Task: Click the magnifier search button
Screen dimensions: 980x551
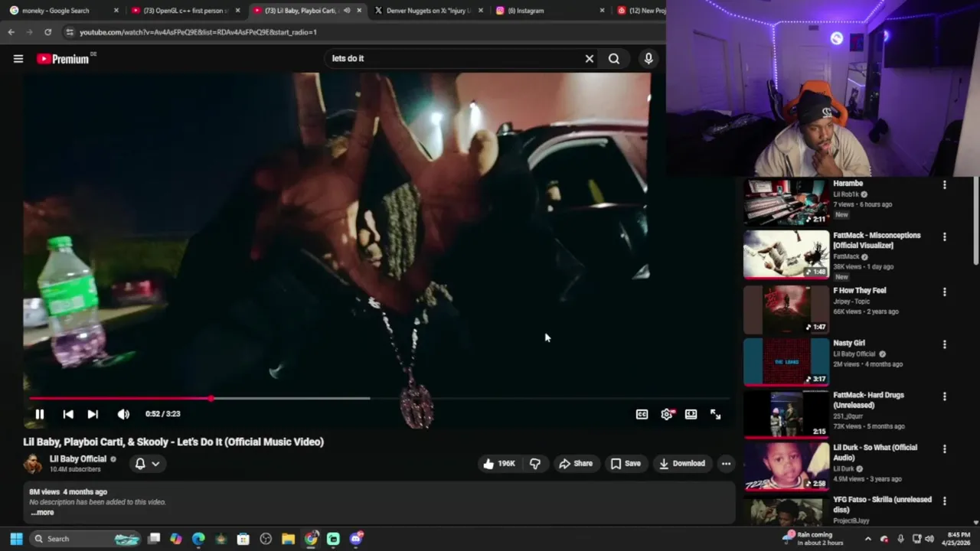Action: click(614, 58)
